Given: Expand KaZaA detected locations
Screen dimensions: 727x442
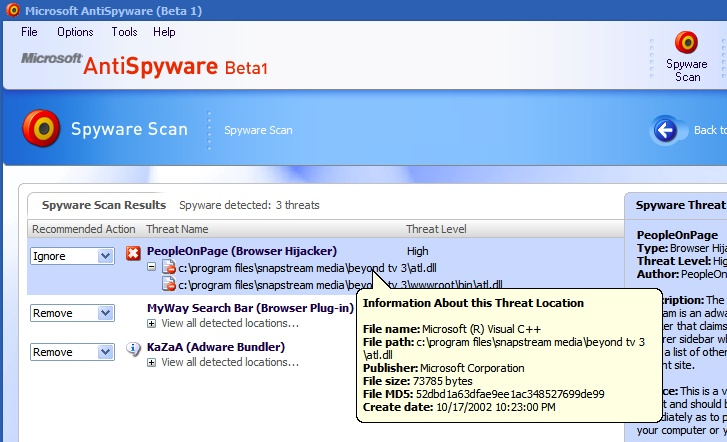Looking at the screenshot, I should (151, 362).
